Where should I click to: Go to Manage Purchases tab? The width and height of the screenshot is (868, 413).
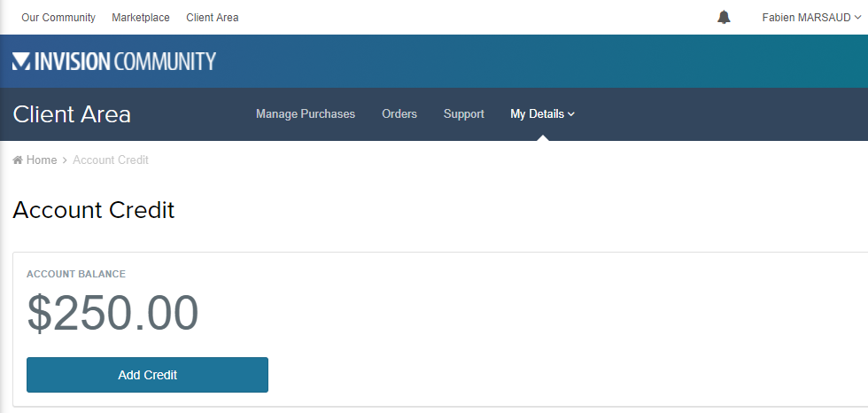pos(306,114)
